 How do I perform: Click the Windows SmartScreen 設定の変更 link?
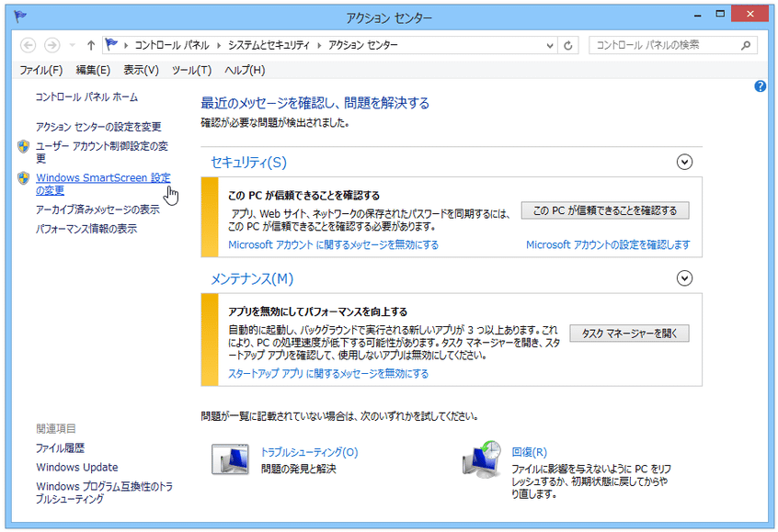pos(103,184)
